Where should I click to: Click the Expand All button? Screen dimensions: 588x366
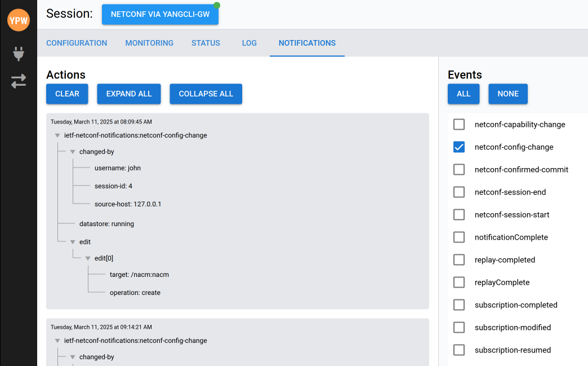[129, 94]
